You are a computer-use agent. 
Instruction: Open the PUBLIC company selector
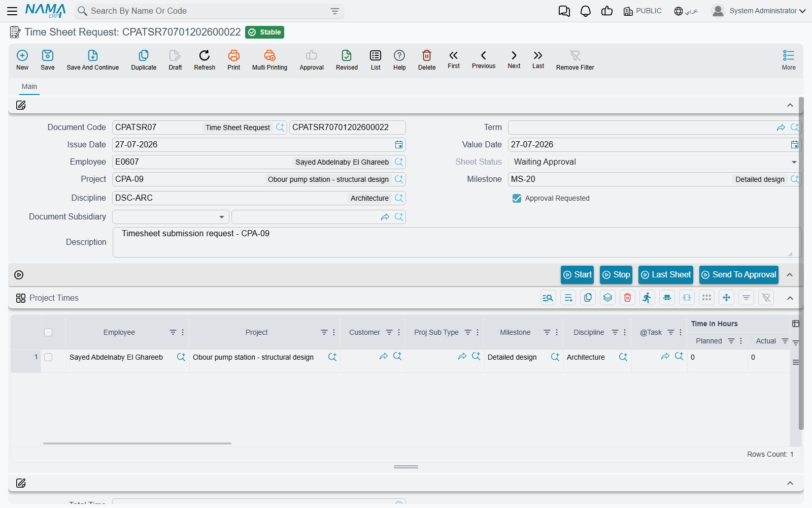642,11
